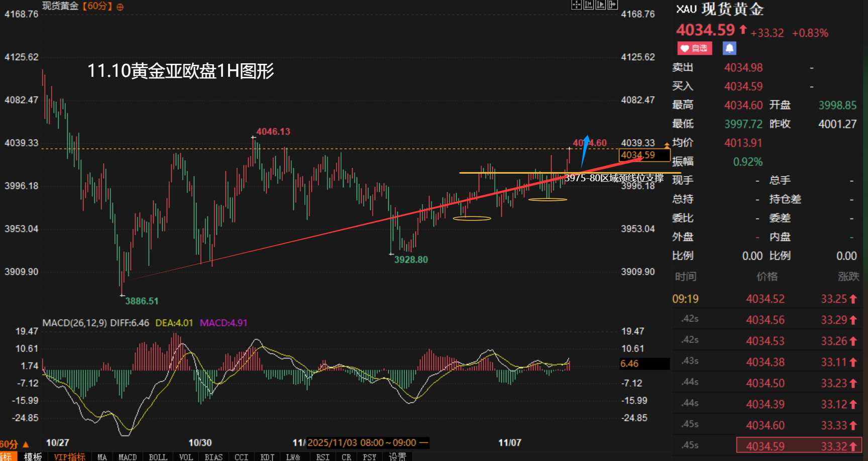Toggle the 自选 favorite heart button
This screenshot has width=868, height=461.
coord(695,48)
